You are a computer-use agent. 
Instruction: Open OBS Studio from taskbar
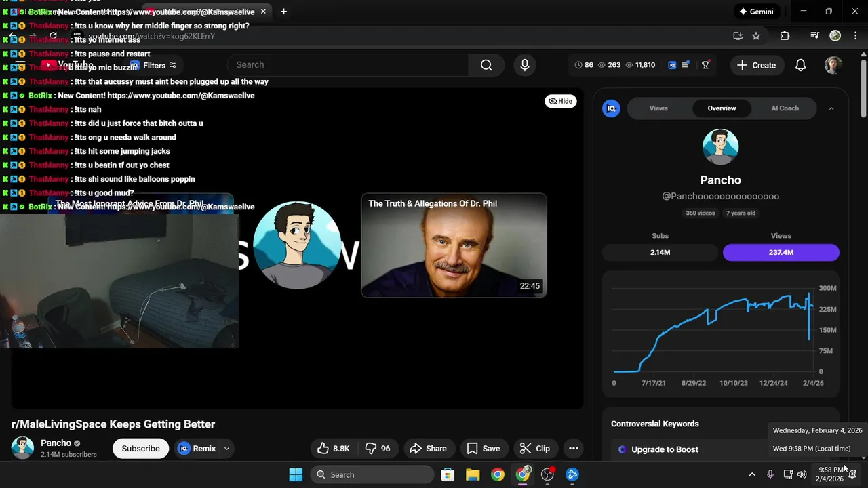click(x=548, y=474)
